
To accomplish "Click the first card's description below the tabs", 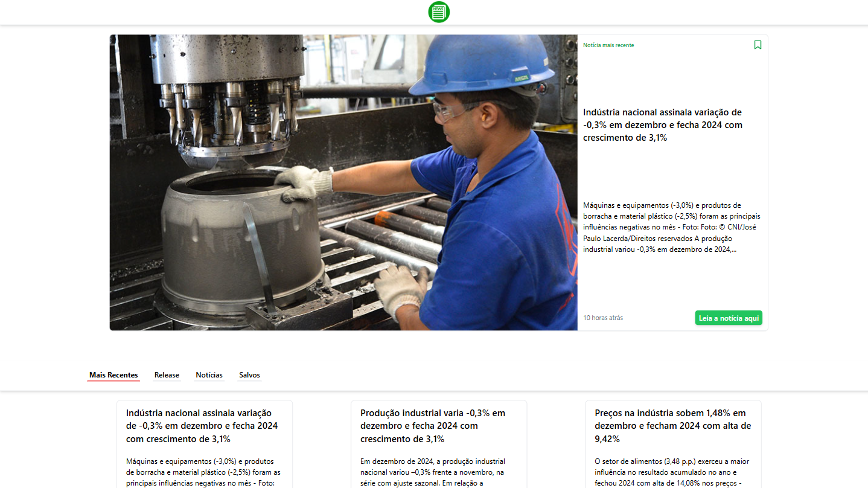I will (x=203, y=472).
